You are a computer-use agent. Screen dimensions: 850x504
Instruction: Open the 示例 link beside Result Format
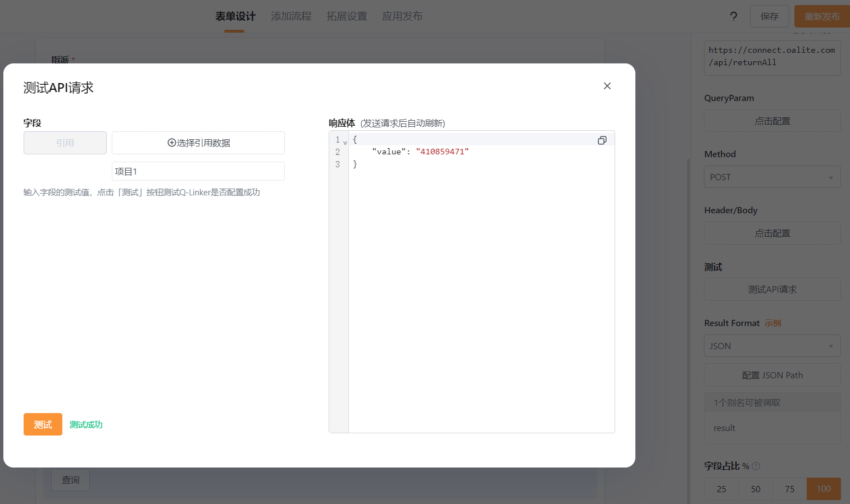coord(772,323)
